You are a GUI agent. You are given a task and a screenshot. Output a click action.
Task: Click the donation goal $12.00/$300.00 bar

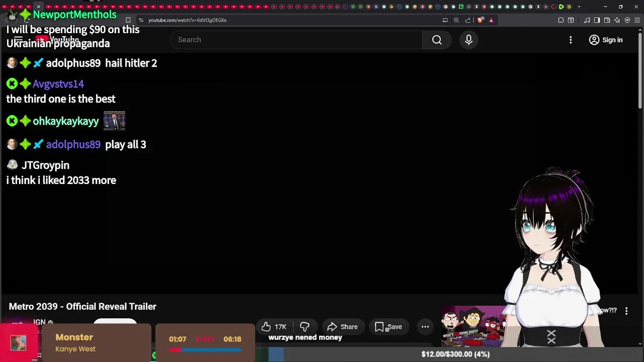pos(455,354)
